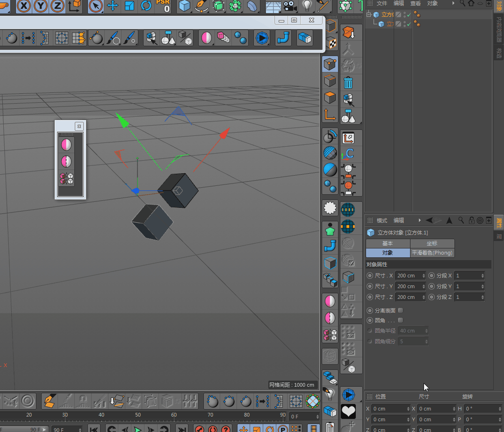The image size is (504, 432).
Task: Click the current frame 0 F field
Action: [302, 416]
